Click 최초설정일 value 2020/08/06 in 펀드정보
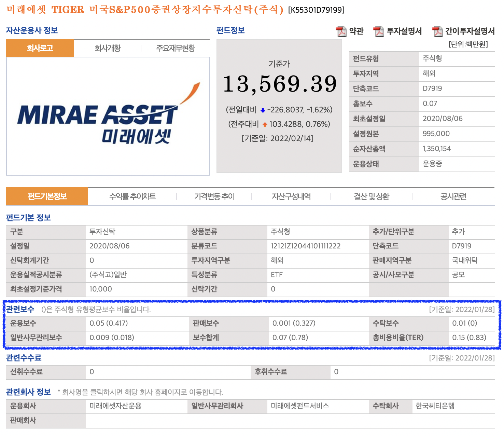The image size is (504, 436). coord(443,119)
